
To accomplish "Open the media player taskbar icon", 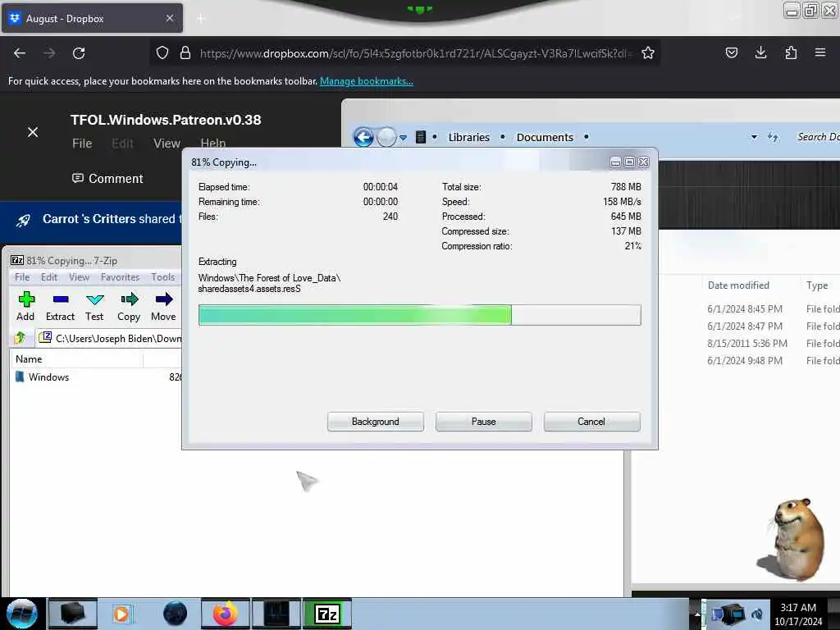I will coord(123,614).
